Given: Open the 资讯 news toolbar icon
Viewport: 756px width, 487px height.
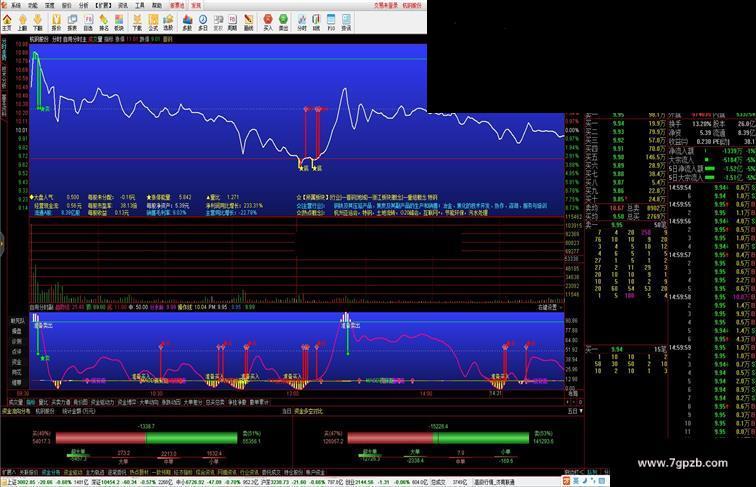Looking at the screenshot, I should (x=346, y=22).
